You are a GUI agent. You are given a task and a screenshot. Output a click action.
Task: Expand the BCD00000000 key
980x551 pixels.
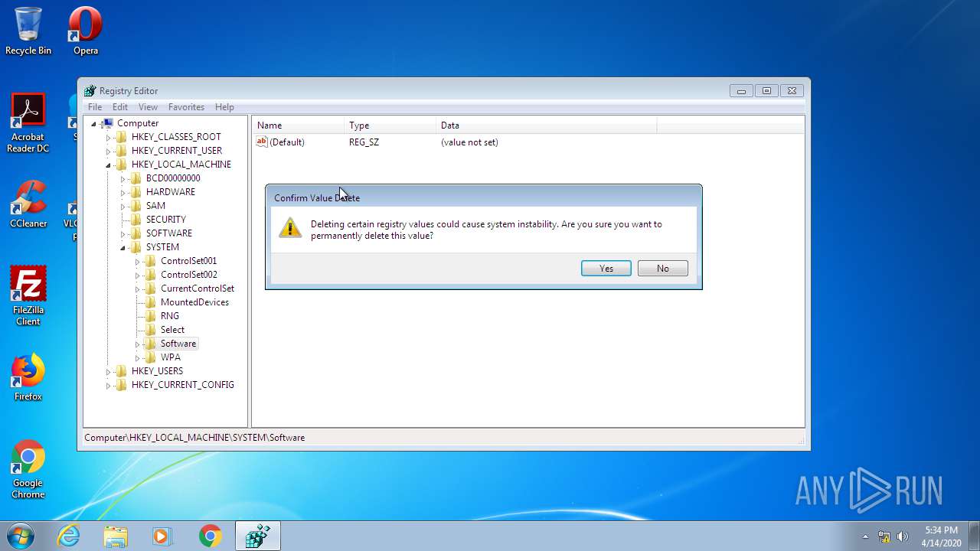tap(123, 178)
